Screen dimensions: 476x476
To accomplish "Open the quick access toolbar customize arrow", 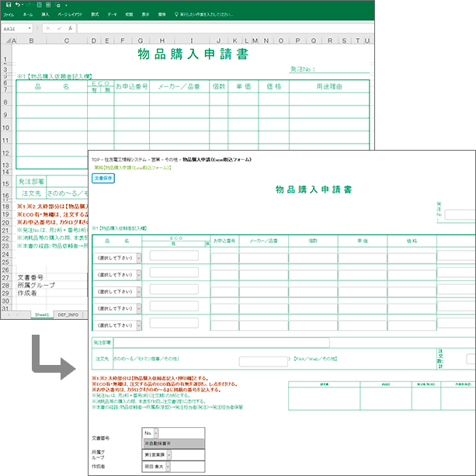I will click(66, 5).
